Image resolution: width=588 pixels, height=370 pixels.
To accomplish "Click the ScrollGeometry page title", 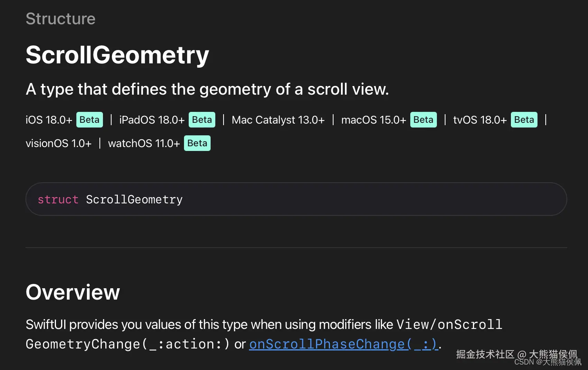I will pyautogui.click(x=117, y=55).
